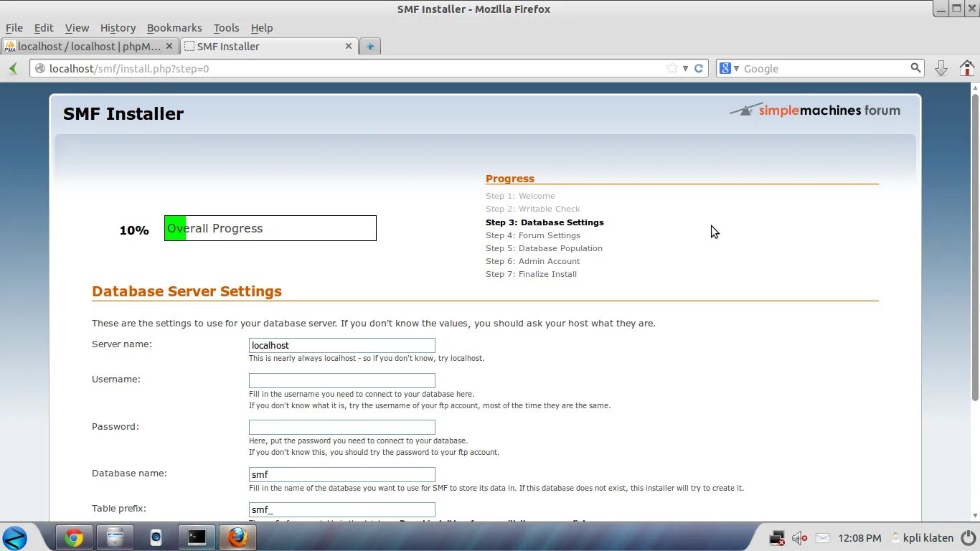Click the 10% progress label
Screen dimensions: 980x551
pos(134,230)
